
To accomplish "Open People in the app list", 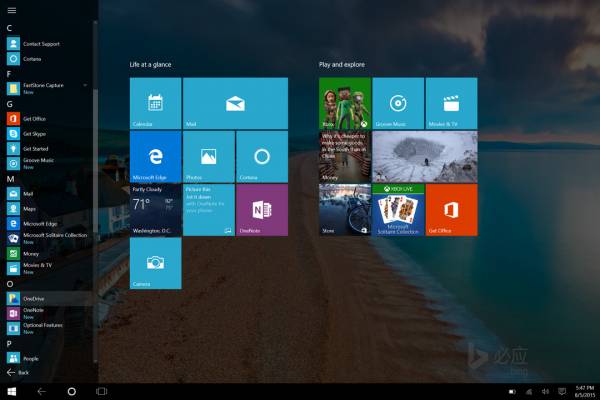I will click(x=48, y=358).
